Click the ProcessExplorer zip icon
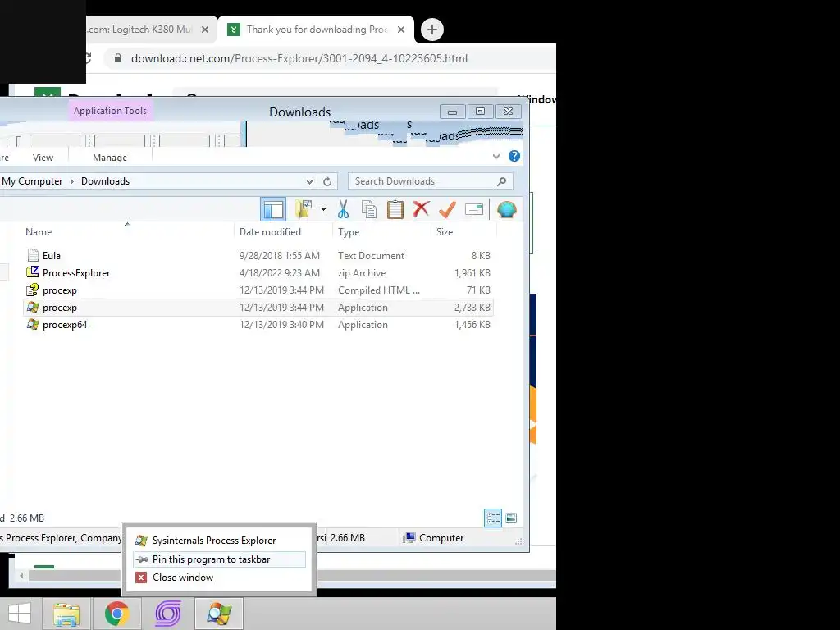The width and height of the screenshot is (840, 630). click(33, 272)
